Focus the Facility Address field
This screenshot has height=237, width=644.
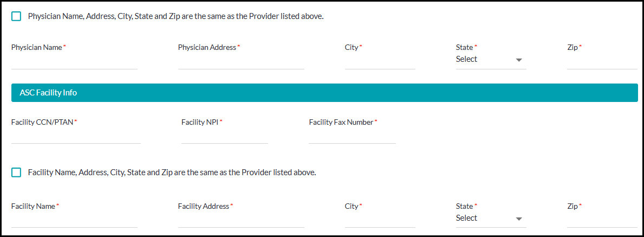point(241,220)
